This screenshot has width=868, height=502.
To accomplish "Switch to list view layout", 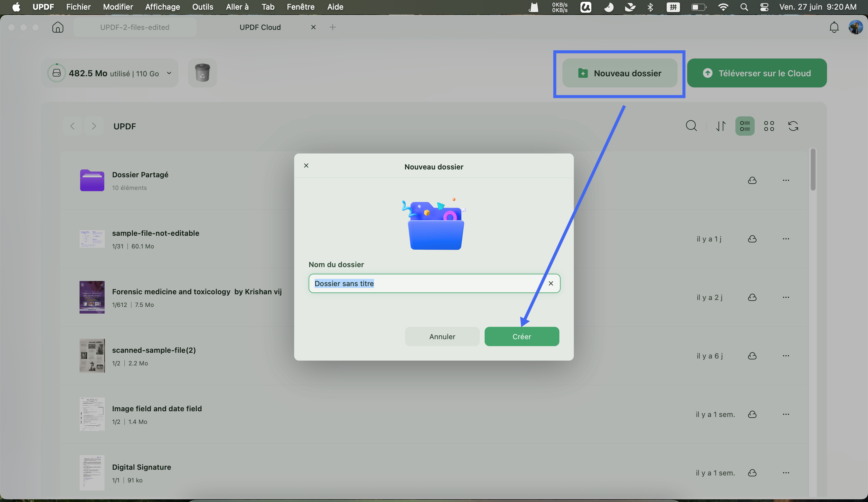I will 745,126.
